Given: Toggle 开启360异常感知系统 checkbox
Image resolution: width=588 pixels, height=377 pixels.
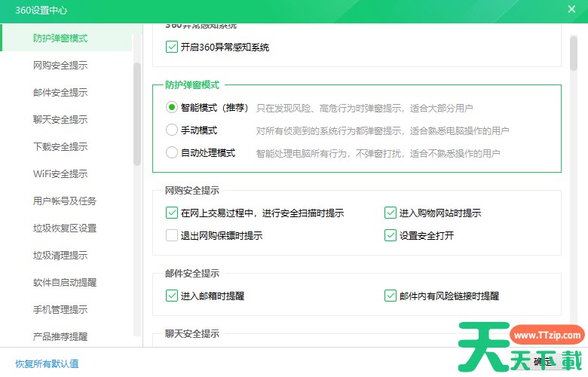Looking at the screenshot, I should pyautogui.click(x=171, y=47).
